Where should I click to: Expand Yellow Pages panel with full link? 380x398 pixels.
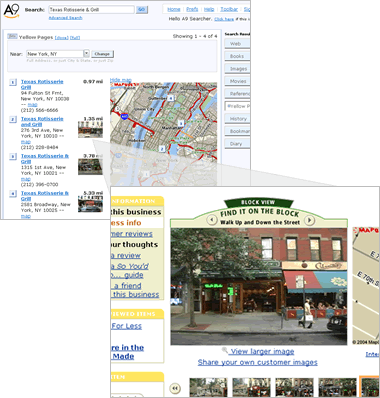tap(75, 38)
